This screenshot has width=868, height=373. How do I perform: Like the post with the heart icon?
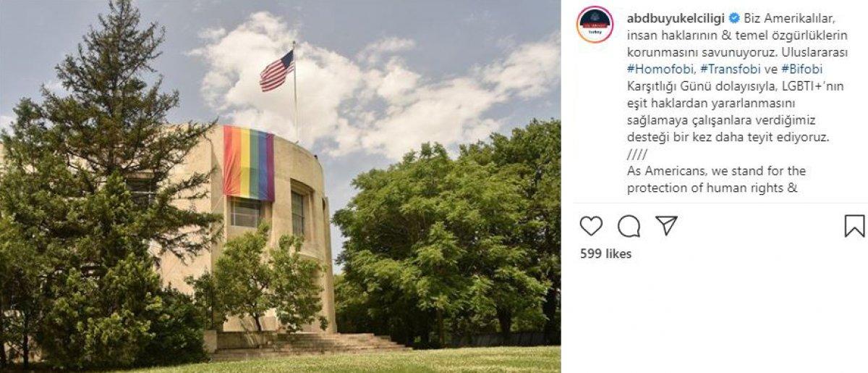[591, 226]
